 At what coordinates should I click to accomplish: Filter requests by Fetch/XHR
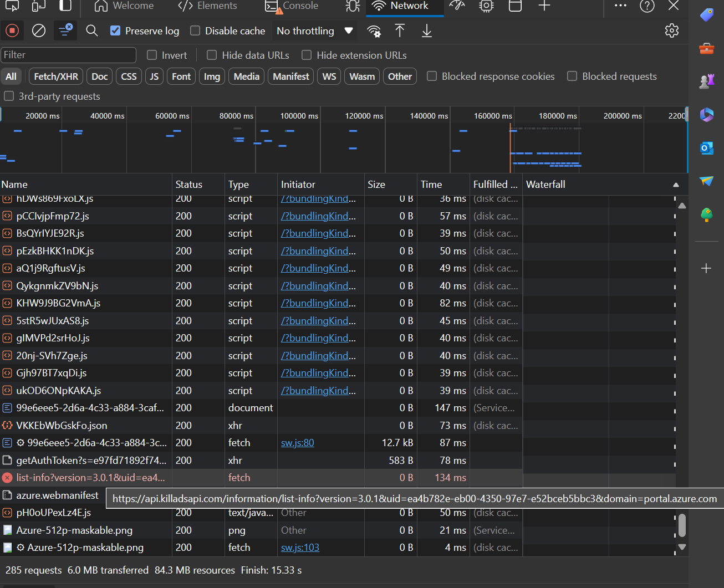(x=56, y=76)
